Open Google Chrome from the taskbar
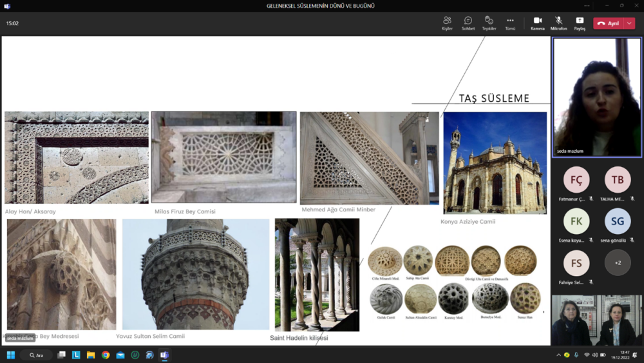Viewport: 644px width, 363px height. coord(106,355)
